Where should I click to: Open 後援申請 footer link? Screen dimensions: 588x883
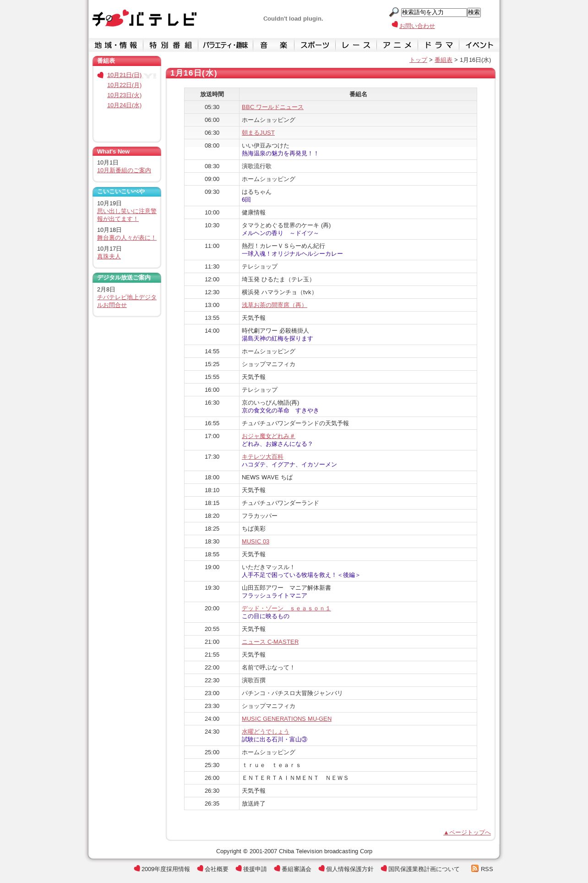[255, 869]
